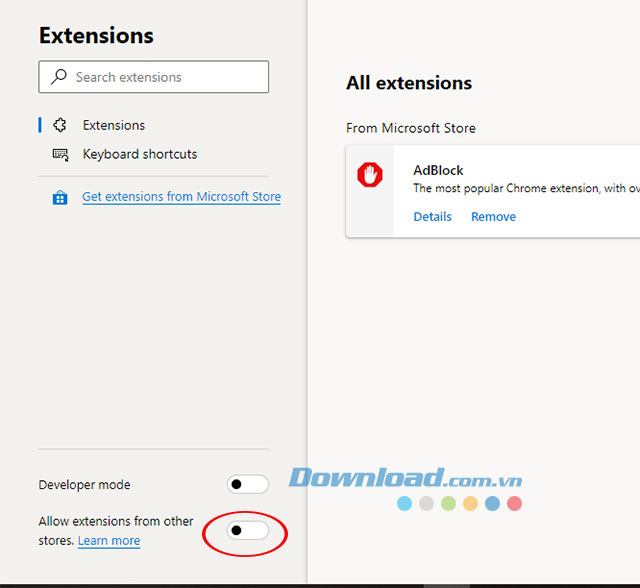Open the Extensions sidebar item
This screenshot has width=640, height=588.
[x=113, y=125]
